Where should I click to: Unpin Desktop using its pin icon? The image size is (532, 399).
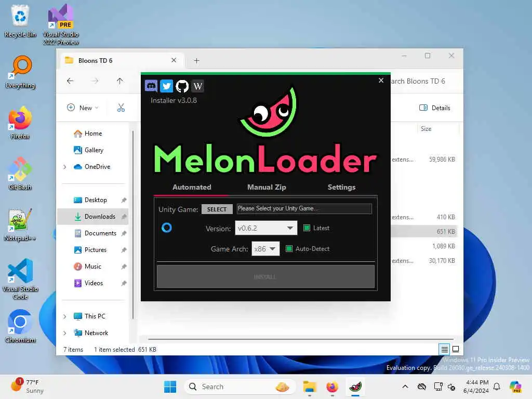click(x=124, y=200)
